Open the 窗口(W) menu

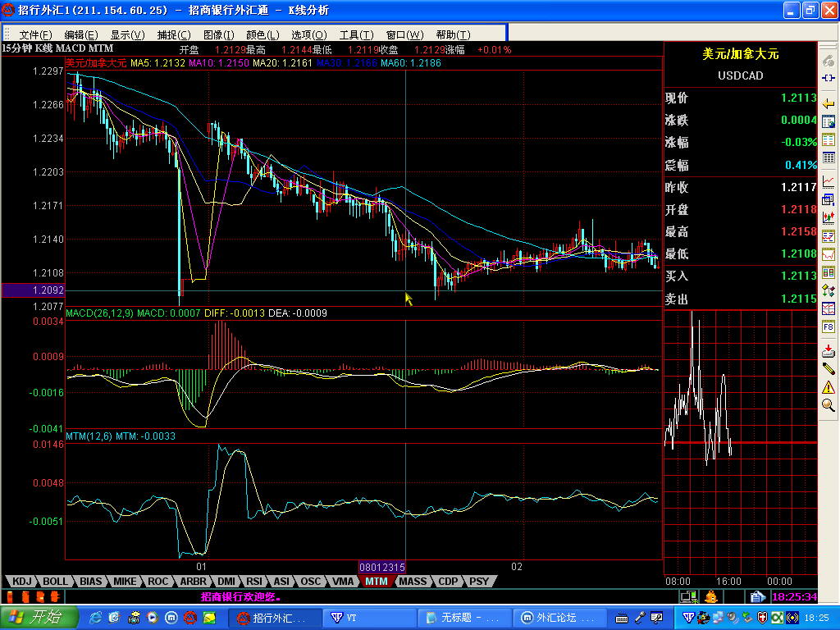coord(404,34)
